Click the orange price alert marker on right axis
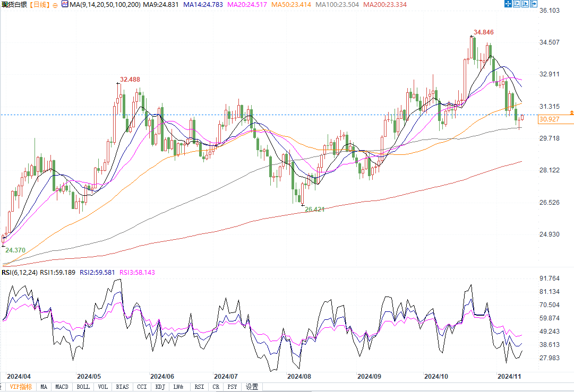 click(x=571, y=112)
